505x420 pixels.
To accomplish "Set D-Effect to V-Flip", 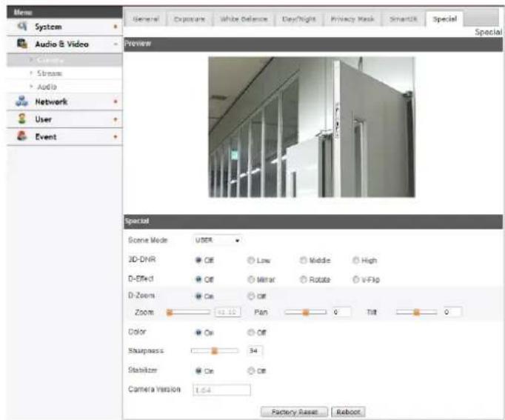I will click(356, 279).
